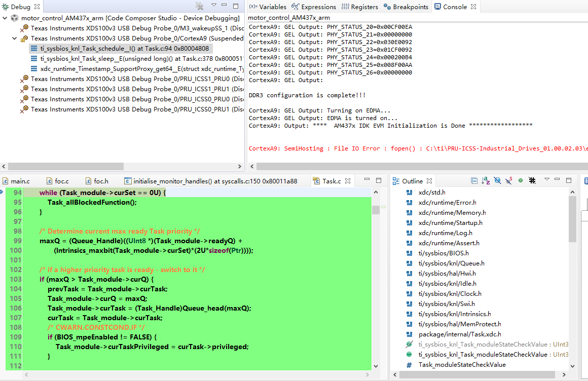
Task: Select xdc/runtime/Startup.h in Outline
Action: [450, 223]
